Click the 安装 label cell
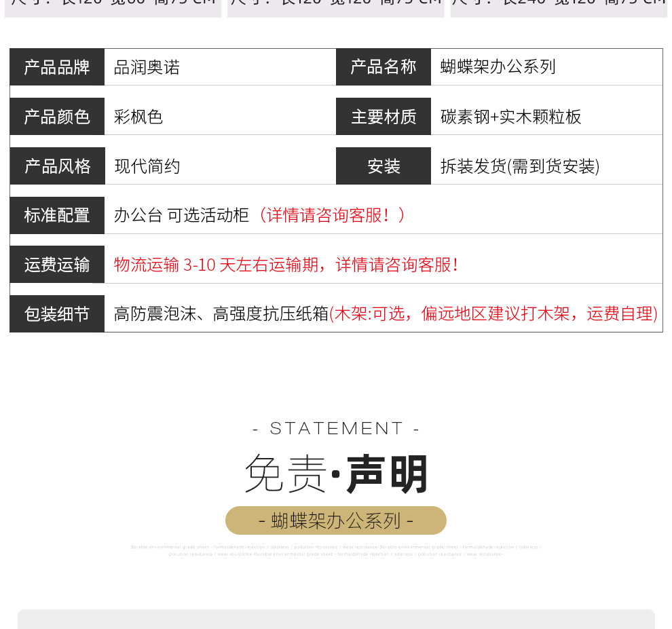Image resolution: width=672 pixels, height=629 pixels. [x=384, y=166]
